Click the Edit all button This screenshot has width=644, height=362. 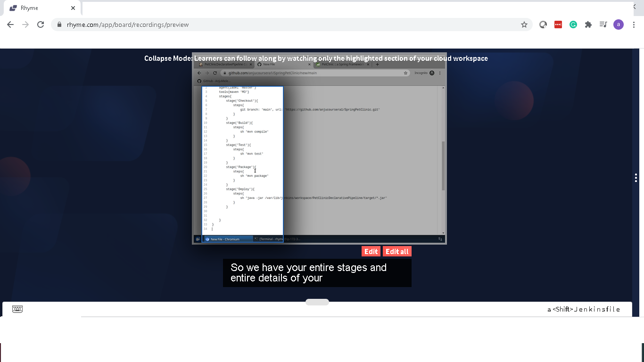click(397, 251)
